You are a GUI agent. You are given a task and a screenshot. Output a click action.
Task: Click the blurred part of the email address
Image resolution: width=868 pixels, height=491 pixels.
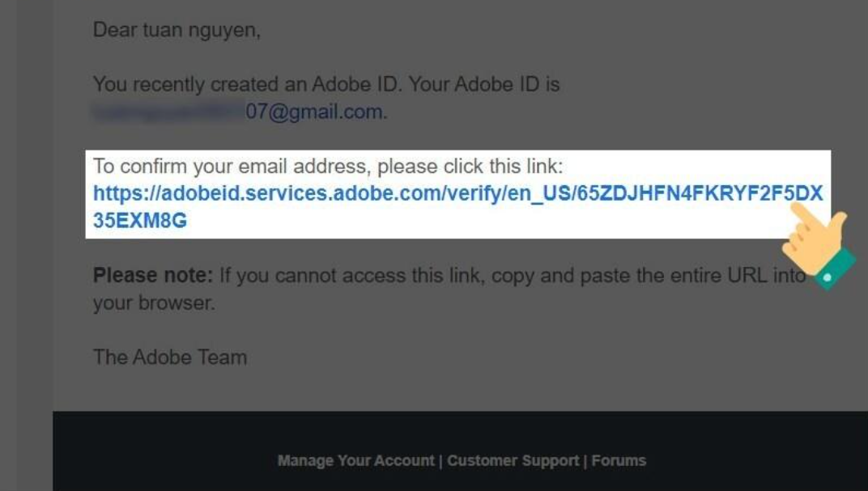169,111
